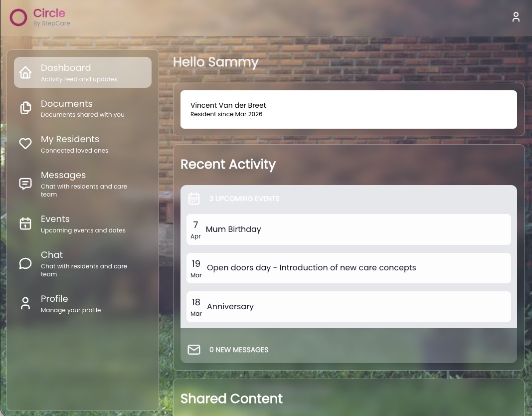
Task: Open the Mum Birthday event
Action: pos(349,229)
